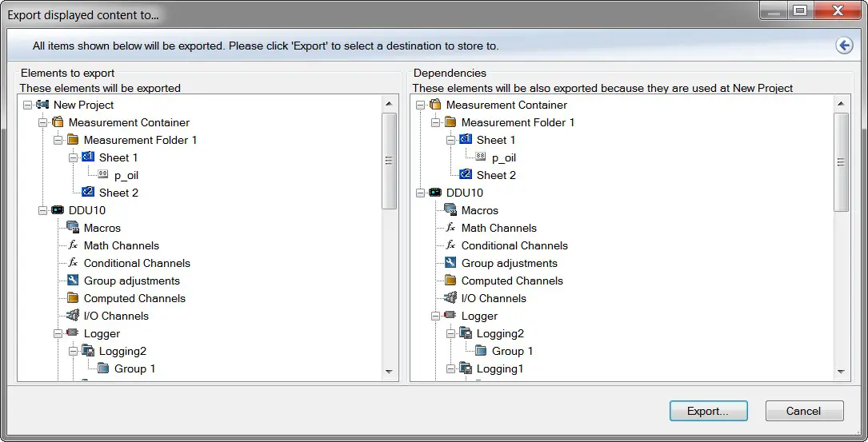868x442 pixels.
Task: Click the blue back arrow icon
Action: (844, 46)
